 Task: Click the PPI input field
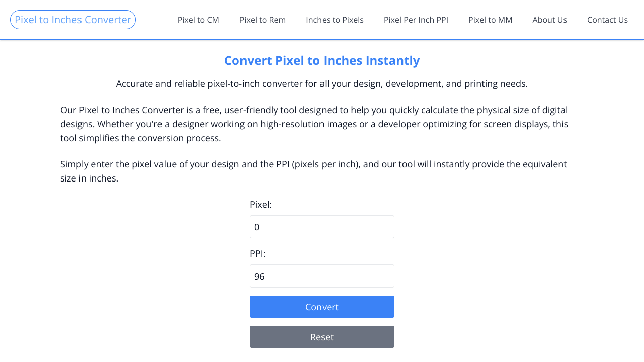tap(321, 276)
